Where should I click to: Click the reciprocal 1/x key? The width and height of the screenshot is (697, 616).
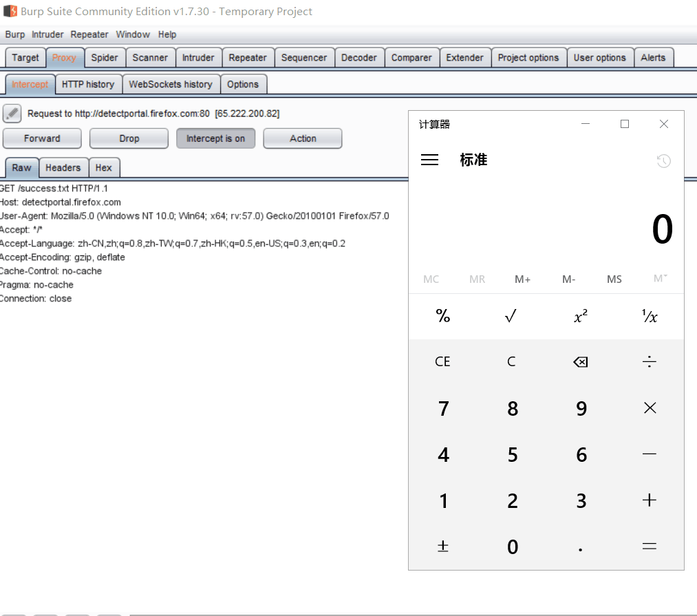pyautogui.click(x=649, y=316)
